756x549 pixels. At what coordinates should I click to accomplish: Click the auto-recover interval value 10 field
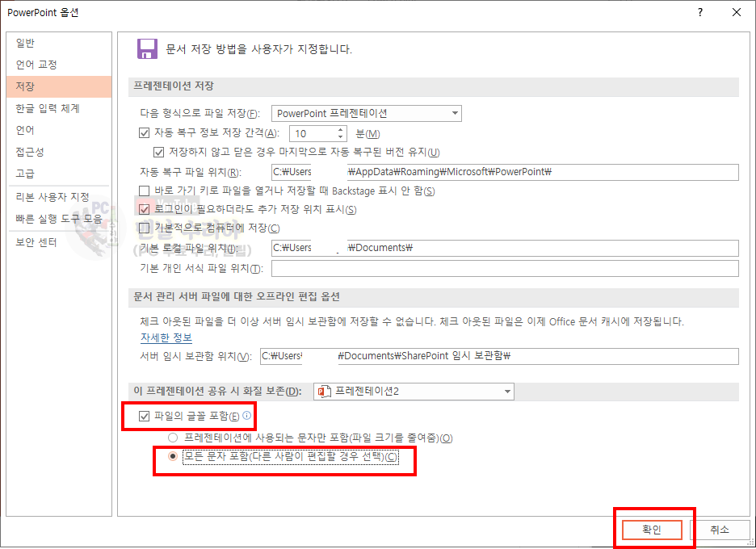313,133
